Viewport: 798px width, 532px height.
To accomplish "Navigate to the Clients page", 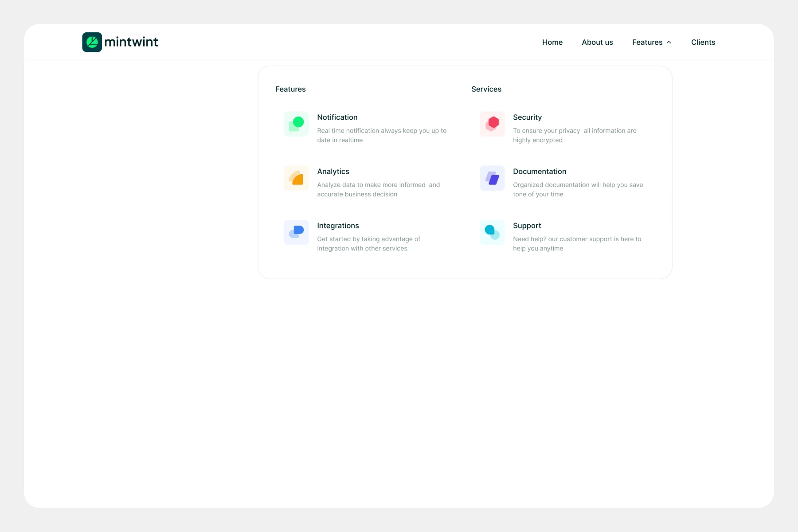I will (703, 42).
